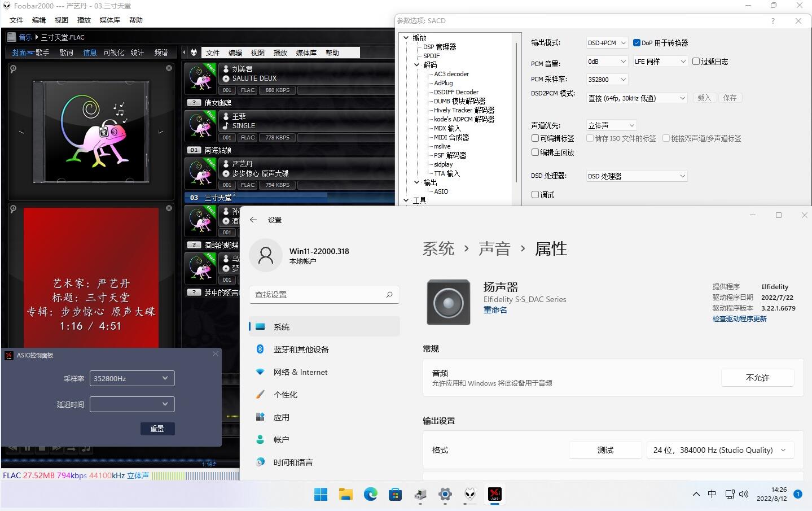Click the magnifier icon on album art panel
The height and width of the screenshot is (511, 812).
[12, 69]
